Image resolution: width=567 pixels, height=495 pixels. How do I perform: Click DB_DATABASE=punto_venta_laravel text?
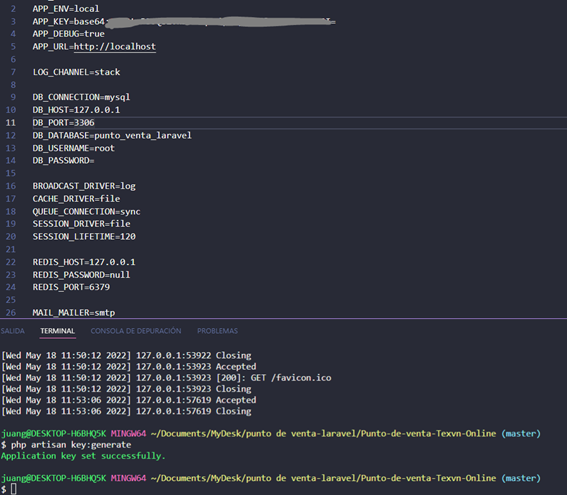[x=112, y=136]
